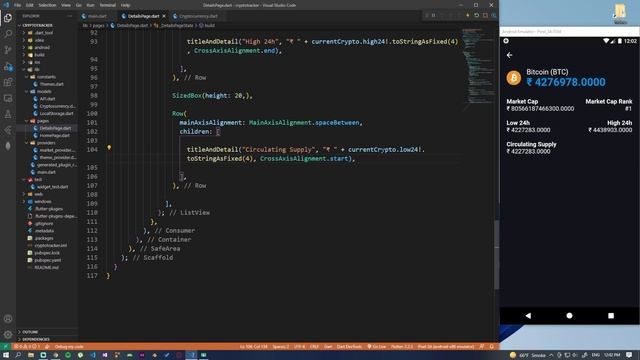
Task: Collapse the pages folder
Action: [43, 121]
